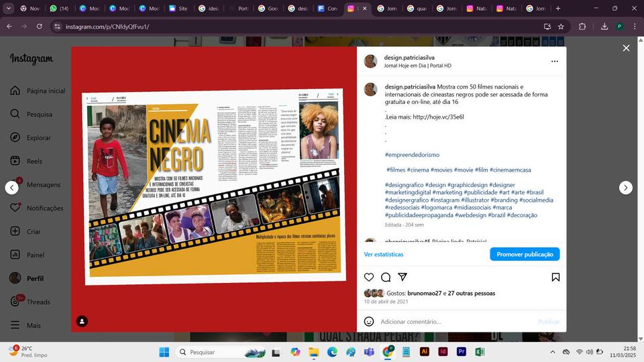Close the post overlay with X
Screen dimensions: 644x362
(626, 48)
